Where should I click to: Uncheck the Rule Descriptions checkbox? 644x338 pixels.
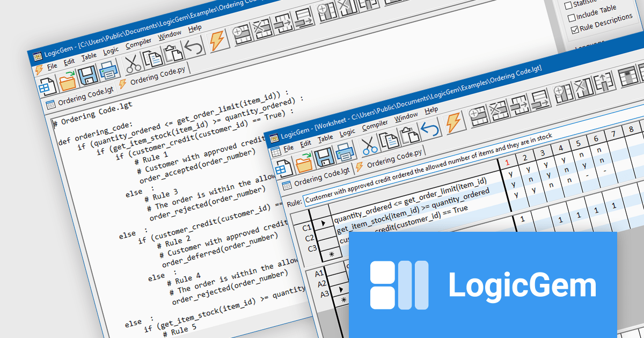click(x=575, y=30)
